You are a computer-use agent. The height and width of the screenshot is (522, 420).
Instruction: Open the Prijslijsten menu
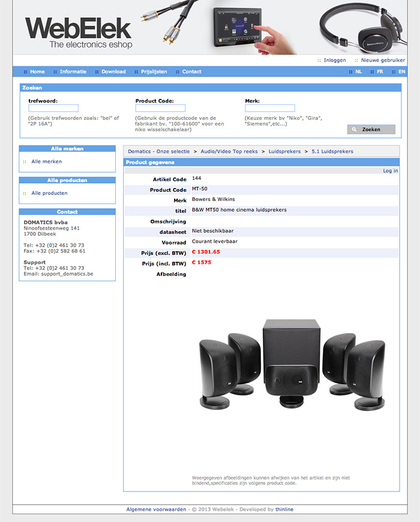point(154,71)
